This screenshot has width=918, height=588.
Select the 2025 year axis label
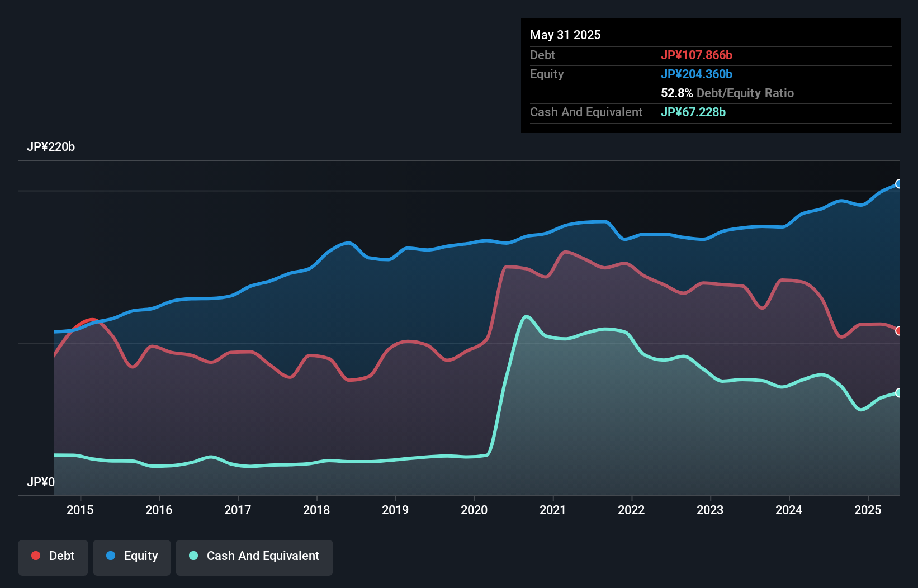coord(868,510)
